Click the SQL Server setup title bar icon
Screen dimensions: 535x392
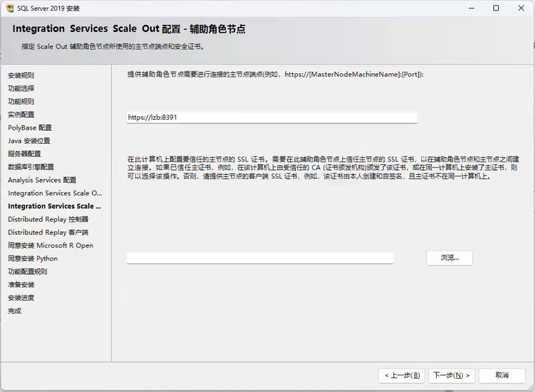click(10, 8)
